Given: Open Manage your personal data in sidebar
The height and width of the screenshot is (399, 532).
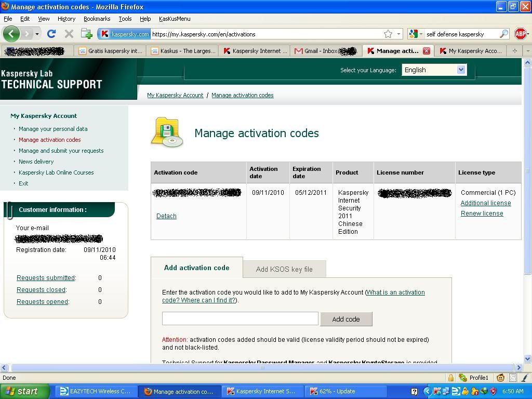Looking at the screenshot, I should (53, 129).
